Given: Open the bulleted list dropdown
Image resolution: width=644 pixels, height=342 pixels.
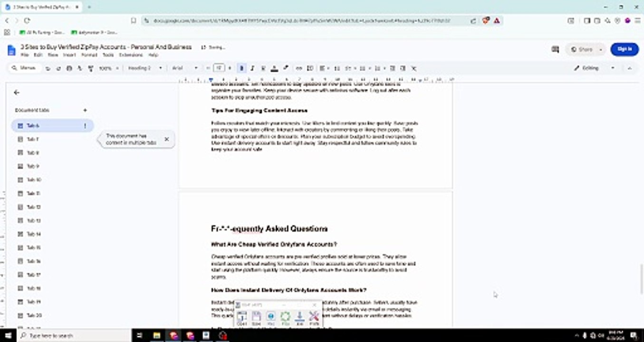Looking at the screenshot, I should click(x=364, y=68).
